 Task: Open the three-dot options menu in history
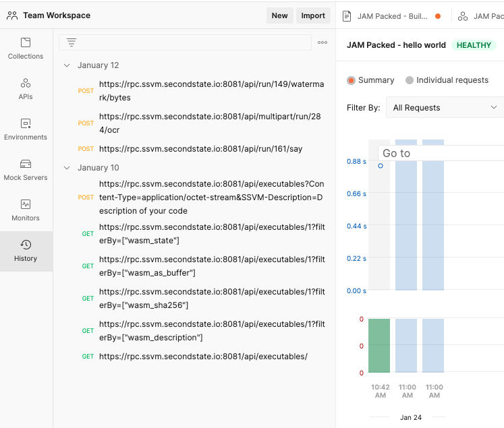click(x=323, y=42)
